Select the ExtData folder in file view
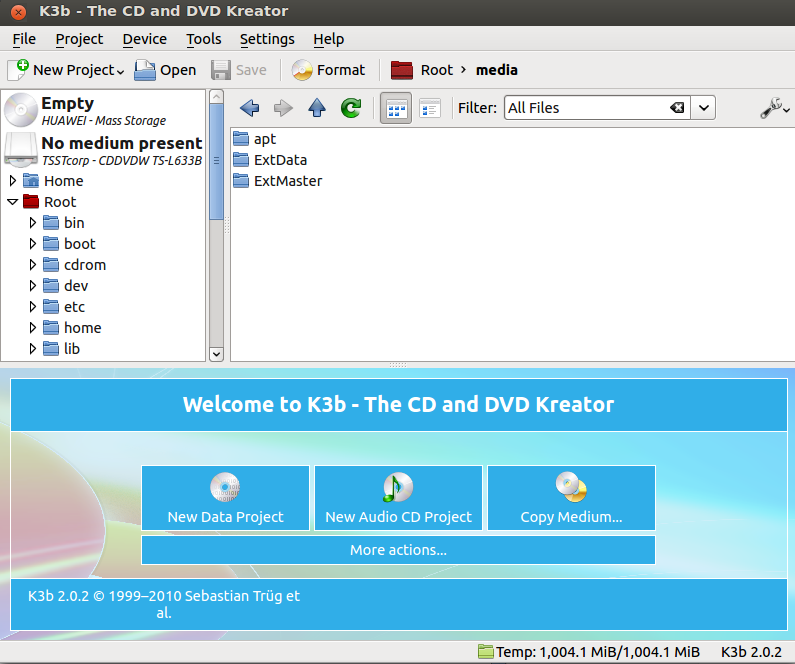Viewport: 795px width, 664px height. pos(270,160)
